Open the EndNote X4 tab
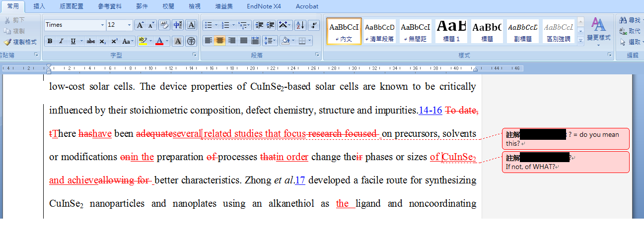 264,6
